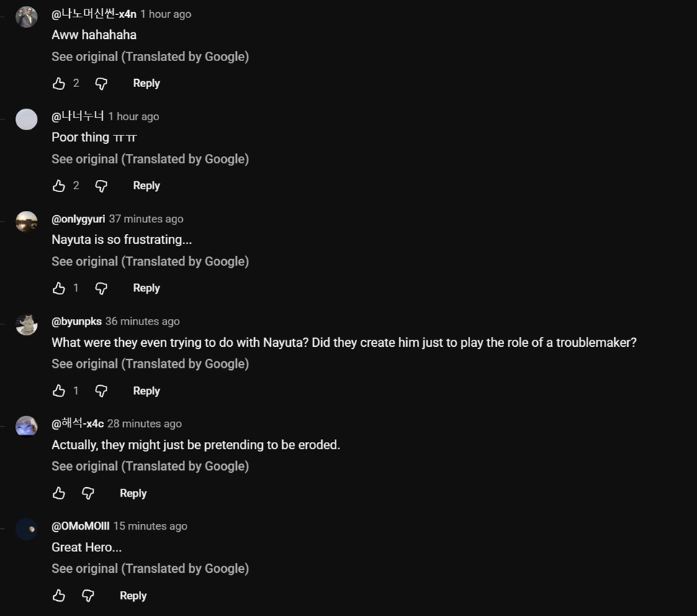Thumbs down the @byunpks comment
The width and height of the screenshot is (697, 616).
[x=102, y=391]
